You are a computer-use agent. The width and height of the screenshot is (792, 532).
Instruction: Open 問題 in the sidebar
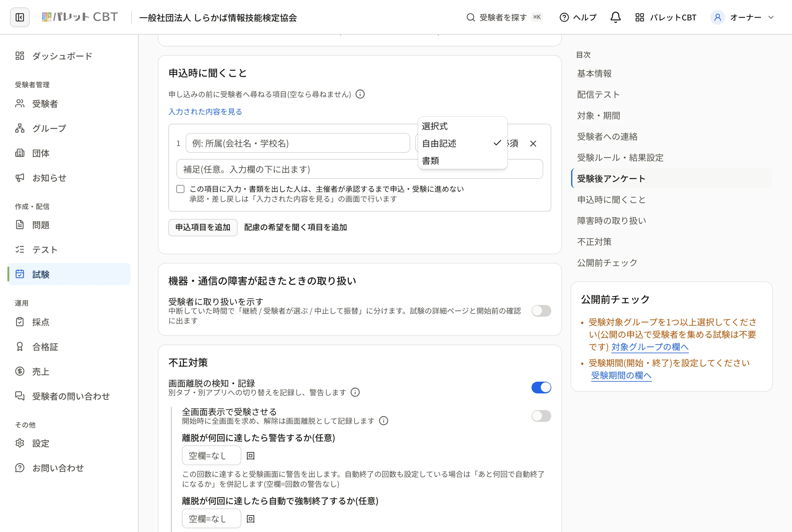(x=69, y=225)
